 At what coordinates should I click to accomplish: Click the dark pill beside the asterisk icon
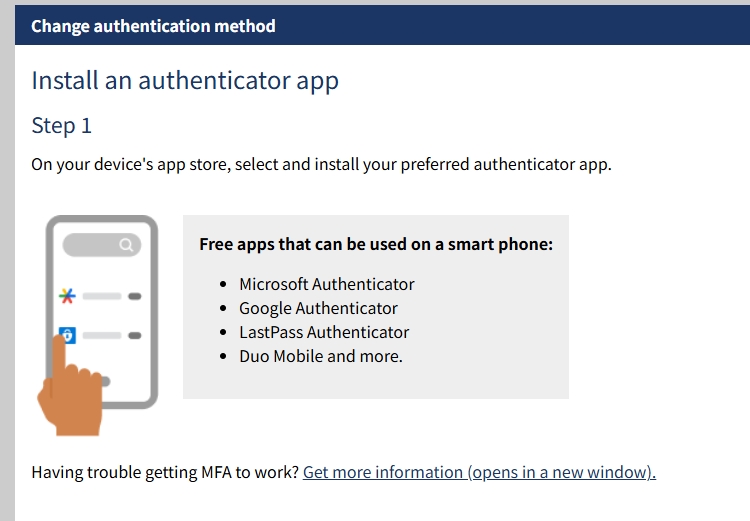[135, 296]
